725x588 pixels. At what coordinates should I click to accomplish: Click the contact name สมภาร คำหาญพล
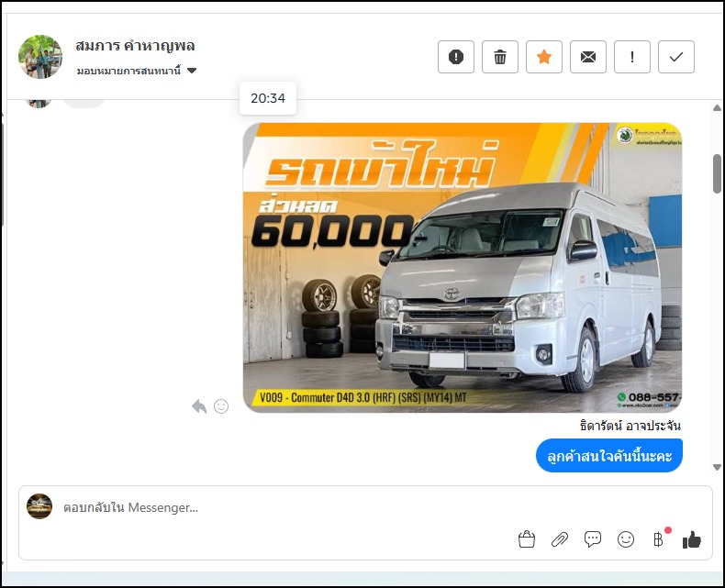[135, 46]
